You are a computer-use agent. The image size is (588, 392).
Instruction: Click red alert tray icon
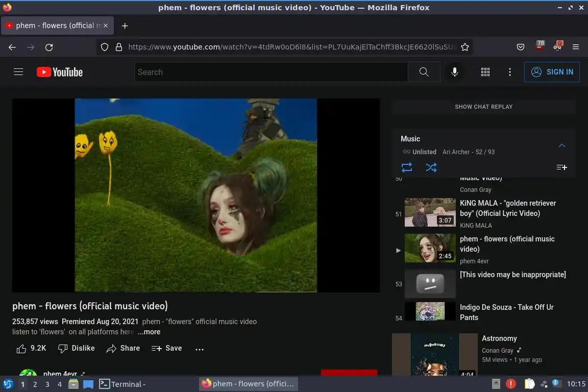[511, 384]
